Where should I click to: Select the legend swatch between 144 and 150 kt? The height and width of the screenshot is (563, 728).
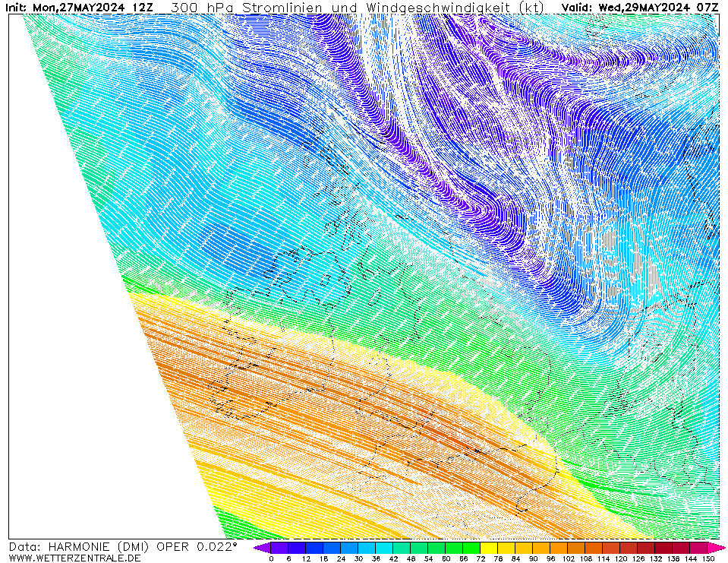coord(699,548)
